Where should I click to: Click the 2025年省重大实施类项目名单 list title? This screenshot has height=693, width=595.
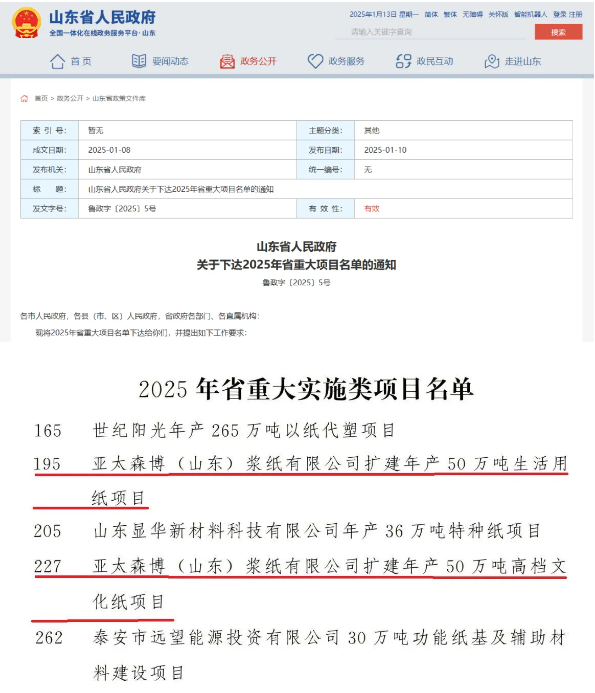[306, 389]
